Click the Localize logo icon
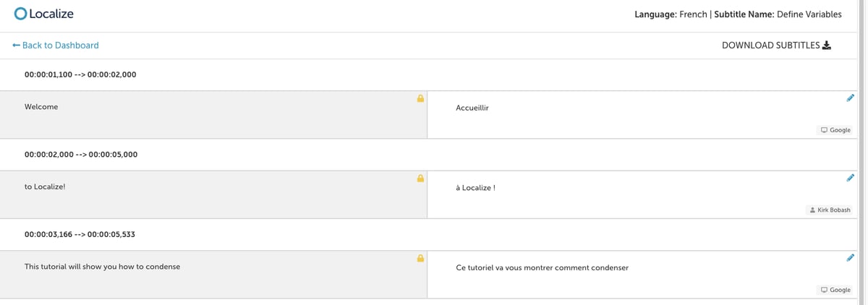 pos(20,14)
